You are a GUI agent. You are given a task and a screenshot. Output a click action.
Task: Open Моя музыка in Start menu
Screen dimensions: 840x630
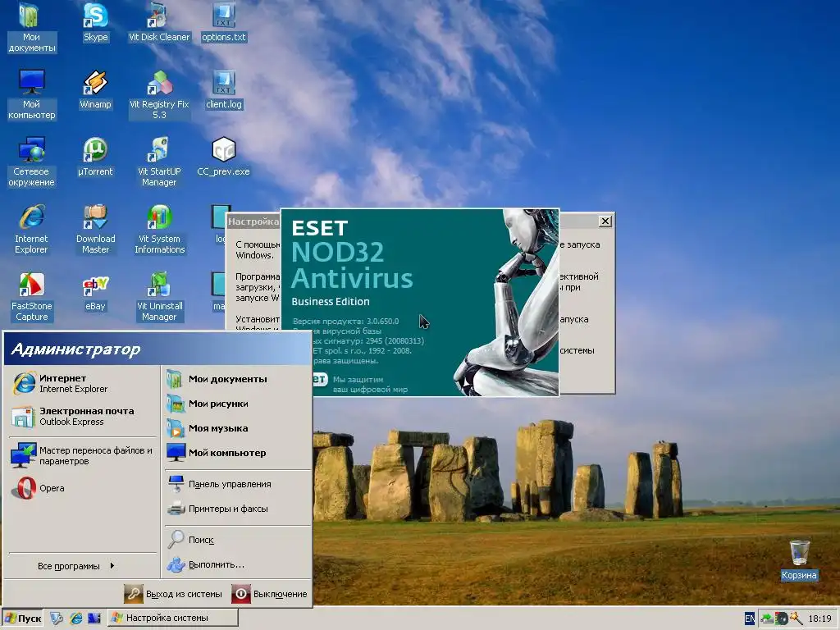[x=237, y=428]
